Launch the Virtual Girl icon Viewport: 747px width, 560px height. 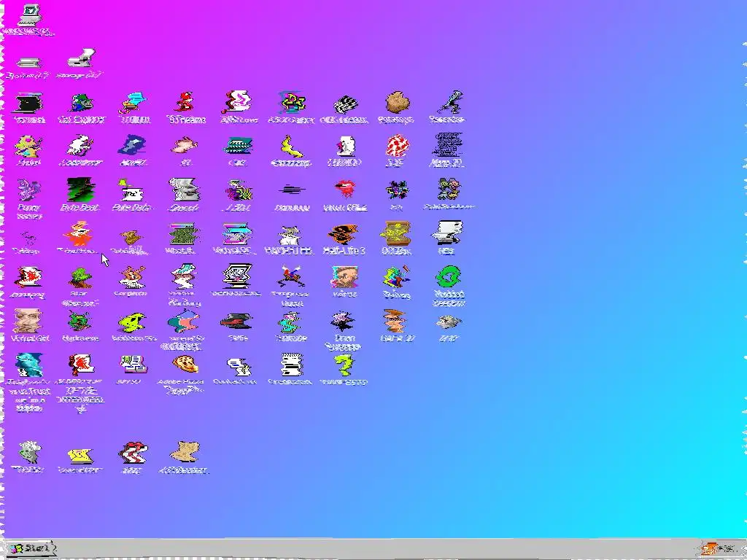point(28,321)
